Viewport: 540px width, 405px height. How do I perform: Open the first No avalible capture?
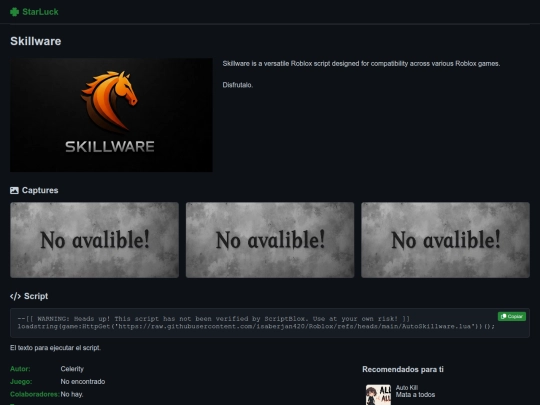point(94,240)
